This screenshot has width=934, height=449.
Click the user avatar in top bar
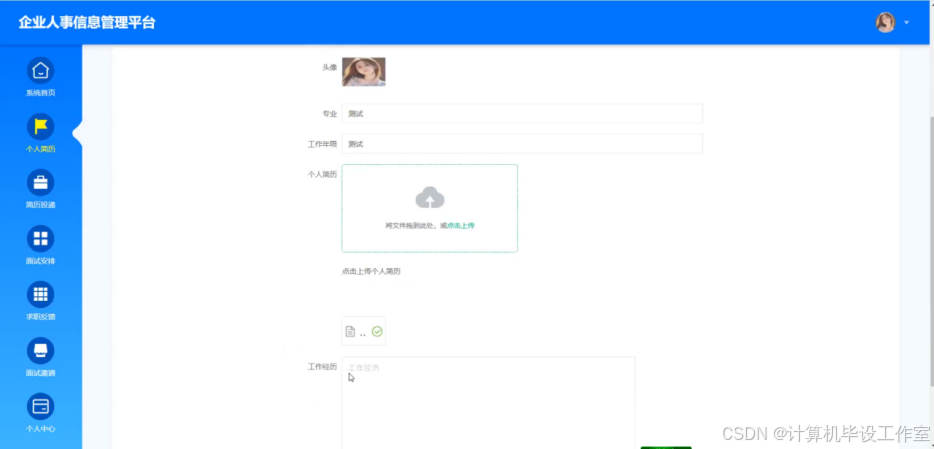point(885,23)
